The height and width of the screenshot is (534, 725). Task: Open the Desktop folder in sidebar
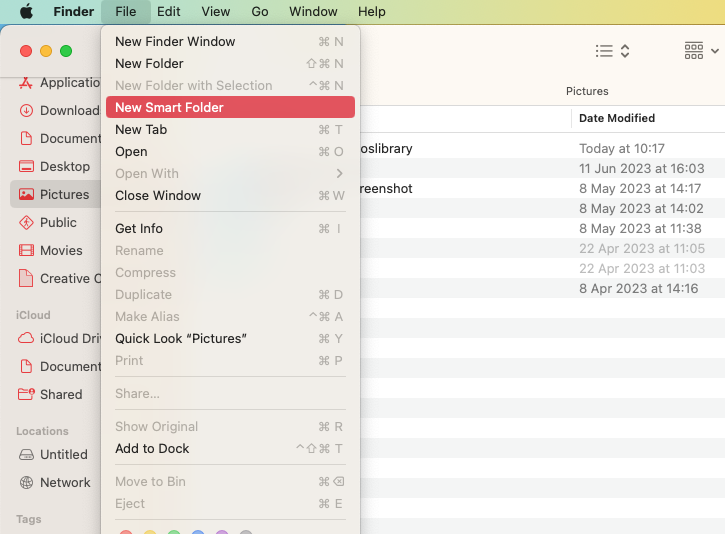click(65, 166)
